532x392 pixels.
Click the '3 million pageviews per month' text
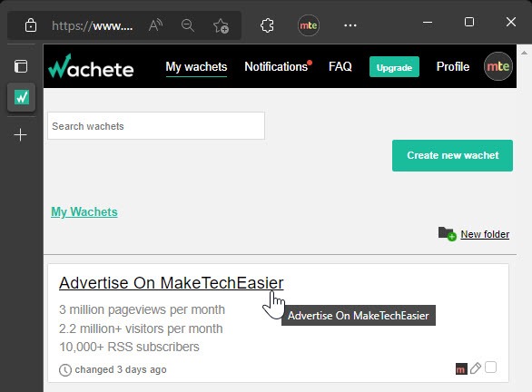point(142,309)
